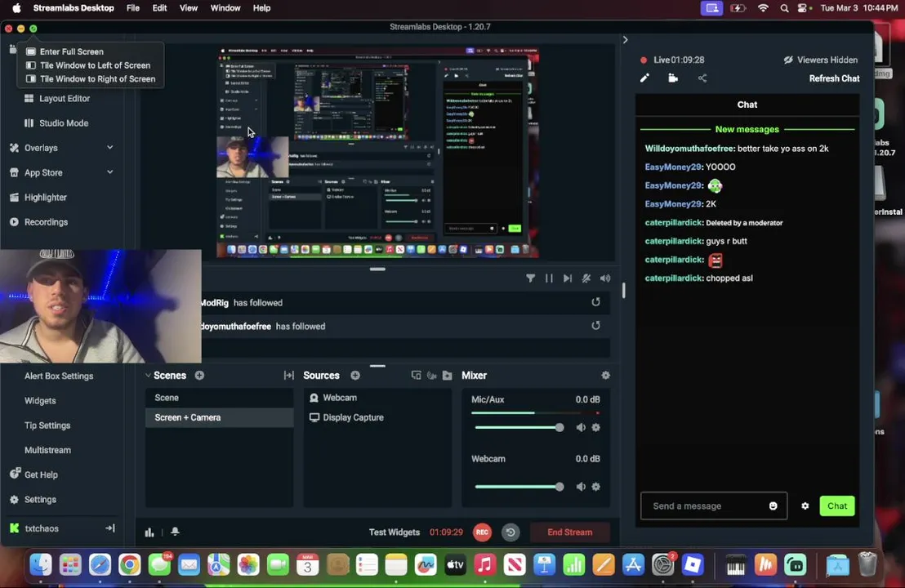905x588 pixels.
Task: Select the Display Capture source
Action: pyautogui.click(x=347, y=417)
